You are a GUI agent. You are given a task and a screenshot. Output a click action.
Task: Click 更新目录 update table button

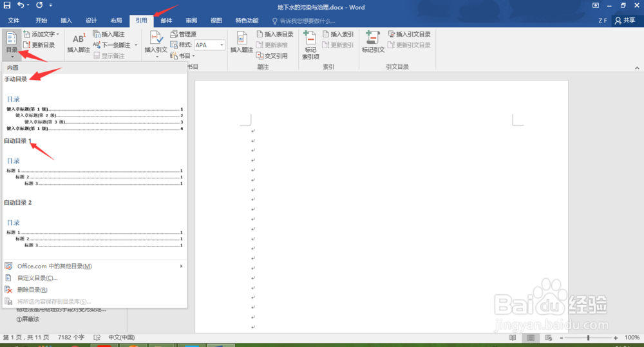click(x=39, y=45)
